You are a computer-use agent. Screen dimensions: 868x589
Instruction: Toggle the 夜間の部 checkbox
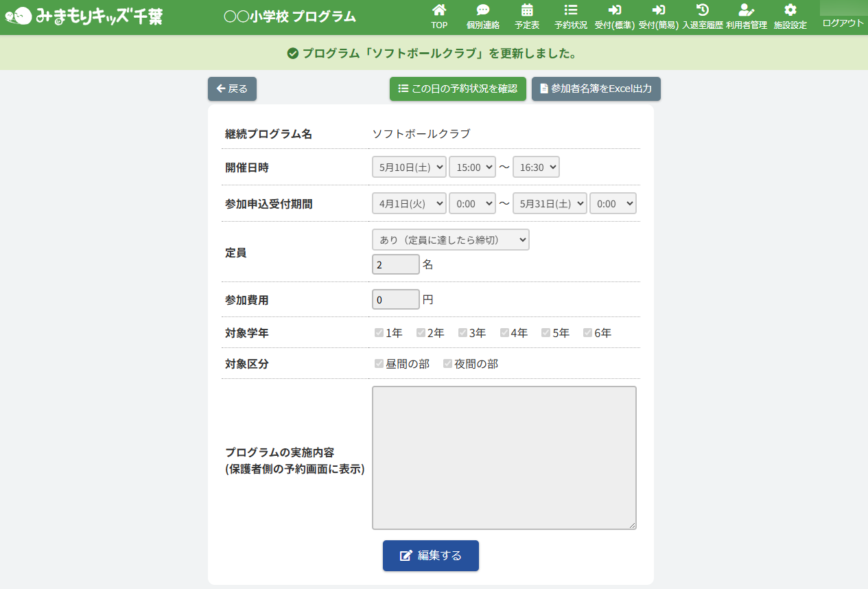[447, 364]
